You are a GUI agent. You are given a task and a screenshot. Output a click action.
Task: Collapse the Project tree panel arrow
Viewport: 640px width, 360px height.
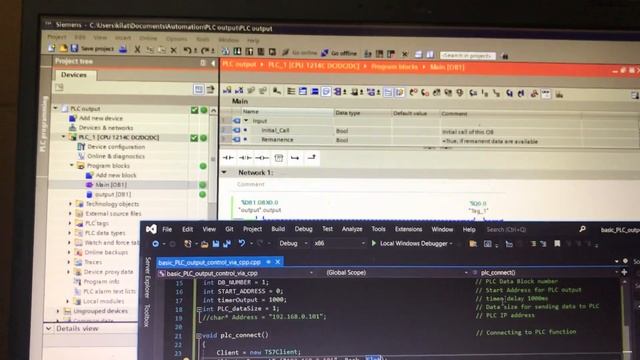pyautogui.click(x=213, y=63)
